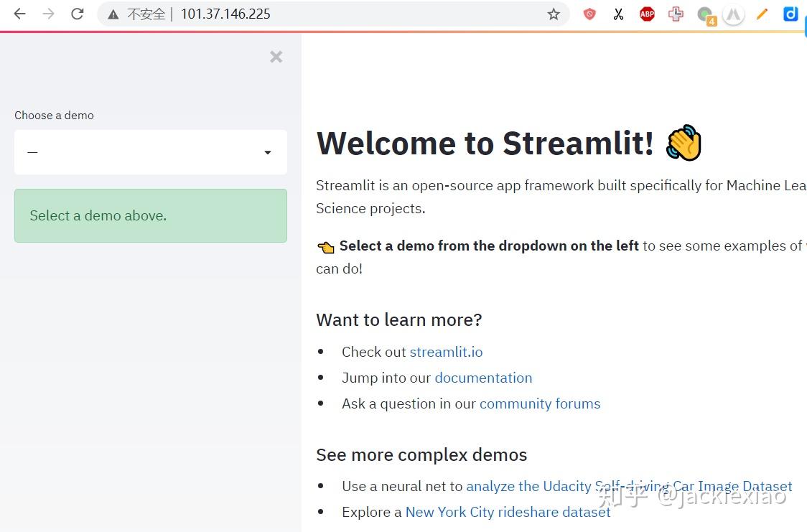Image resolution: width=807 pixels, height=532 pixels.
Task: Open the Udacity Self-driving Car Image Dataset link
Action: [x=628, y=486]
